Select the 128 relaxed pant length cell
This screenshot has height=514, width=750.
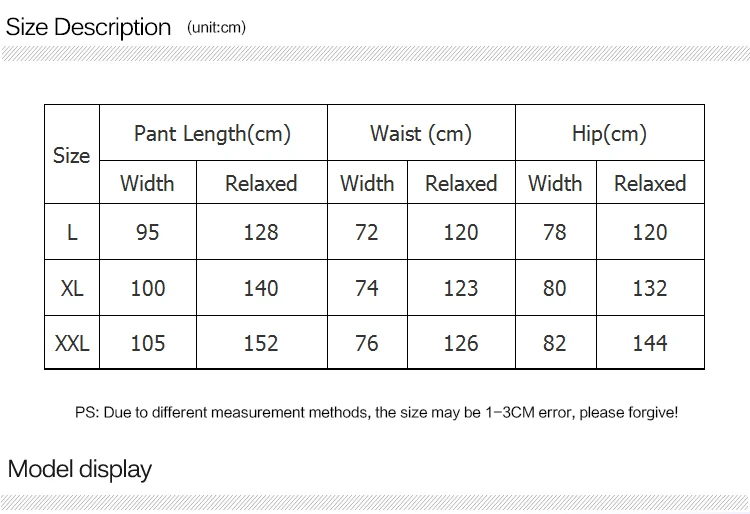262,232
